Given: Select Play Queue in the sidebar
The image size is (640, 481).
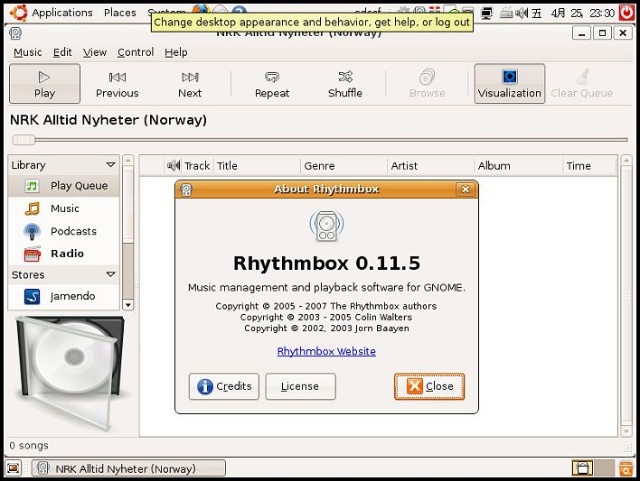Looking at the screenshot, I should click(x=64, y=186).
